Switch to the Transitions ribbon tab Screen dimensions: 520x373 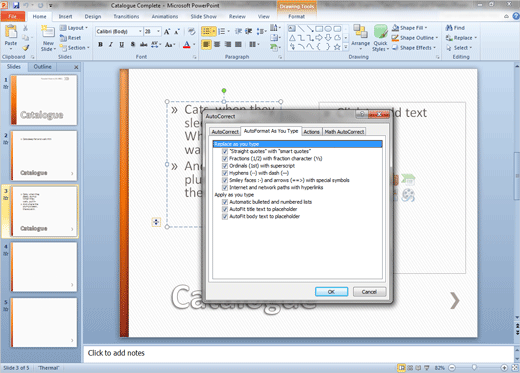pos(126,16)
